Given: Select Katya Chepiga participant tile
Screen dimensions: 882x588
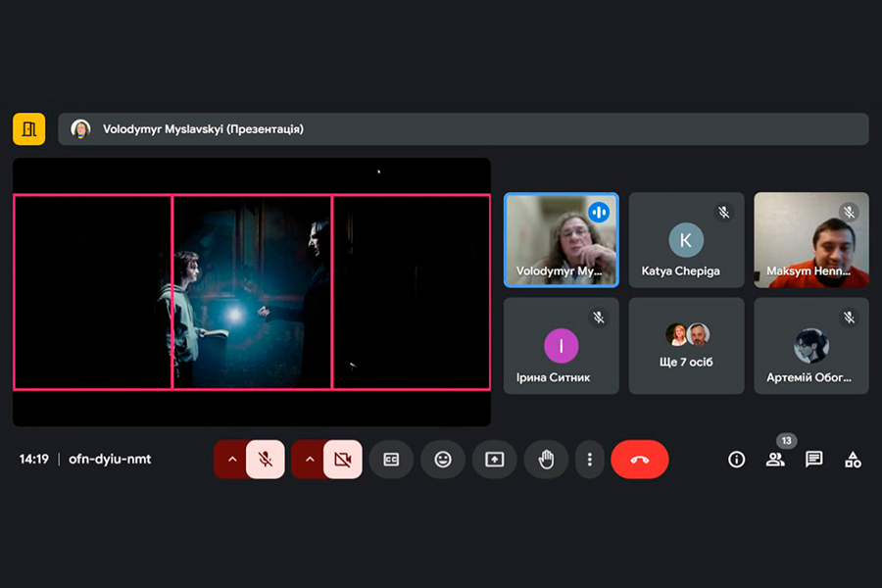Looking at the screenshot, I should (x=686, y=239).
